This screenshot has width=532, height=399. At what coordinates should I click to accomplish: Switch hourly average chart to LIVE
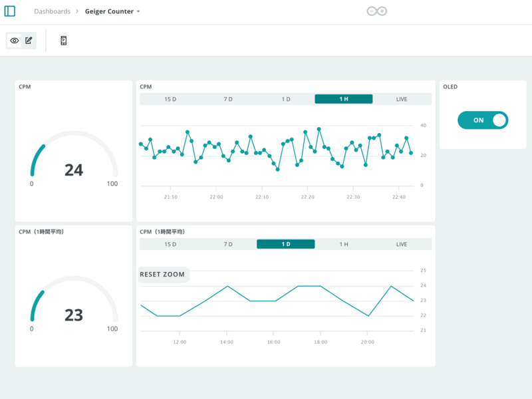[402, 244]
